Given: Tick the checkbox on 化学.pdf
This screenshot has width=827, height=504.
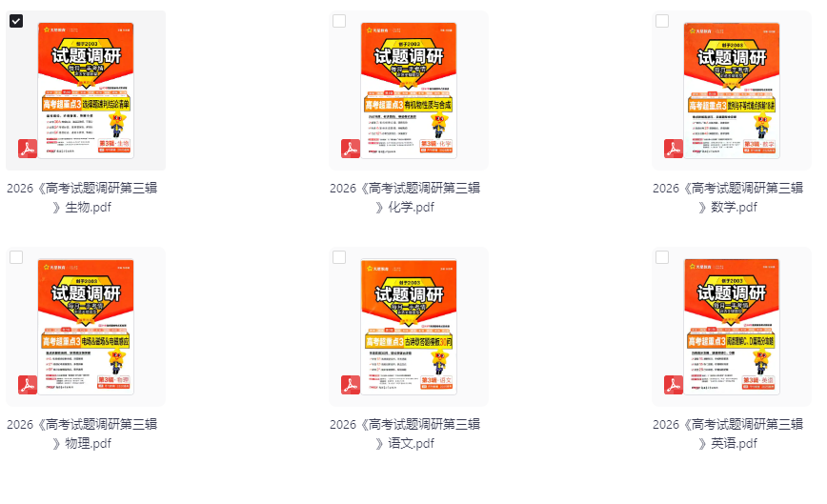Looking at the screenshot, I should click(339, 21).
